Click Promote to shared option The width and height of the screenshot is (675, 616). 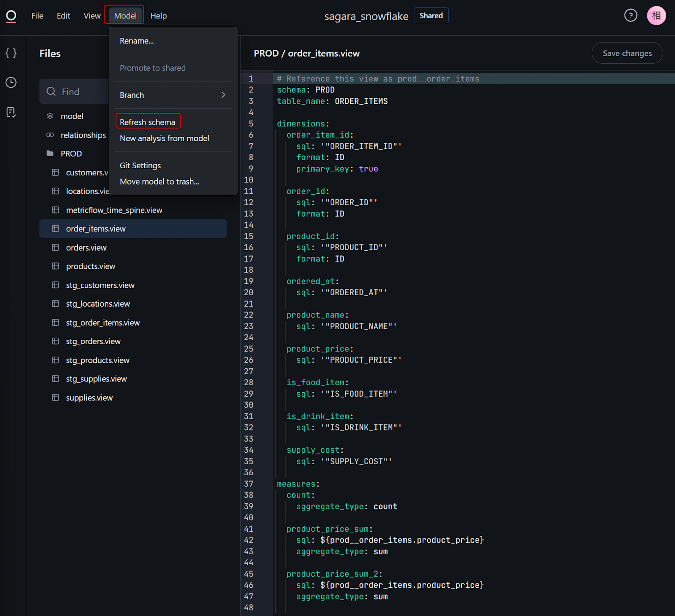[152, 67]
